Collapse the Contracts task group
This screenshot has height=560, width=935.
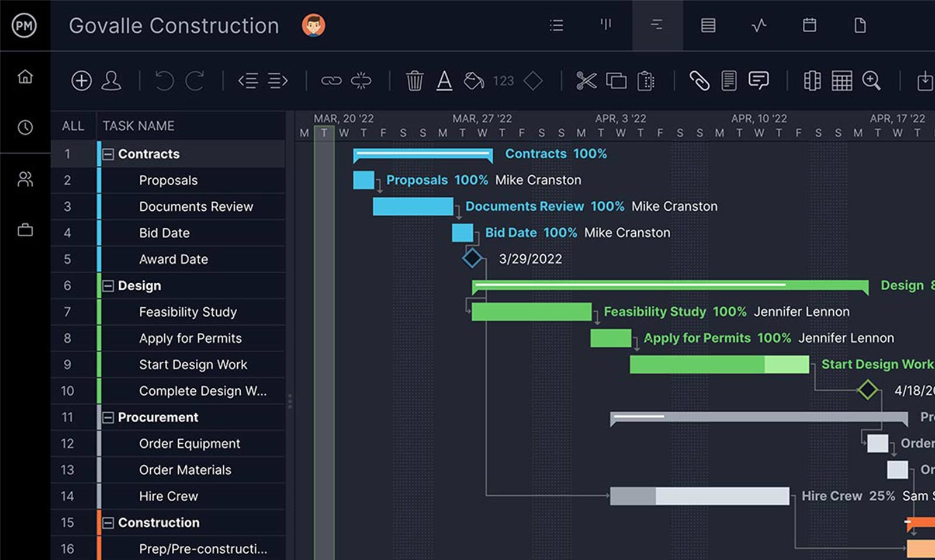(108, 154)
